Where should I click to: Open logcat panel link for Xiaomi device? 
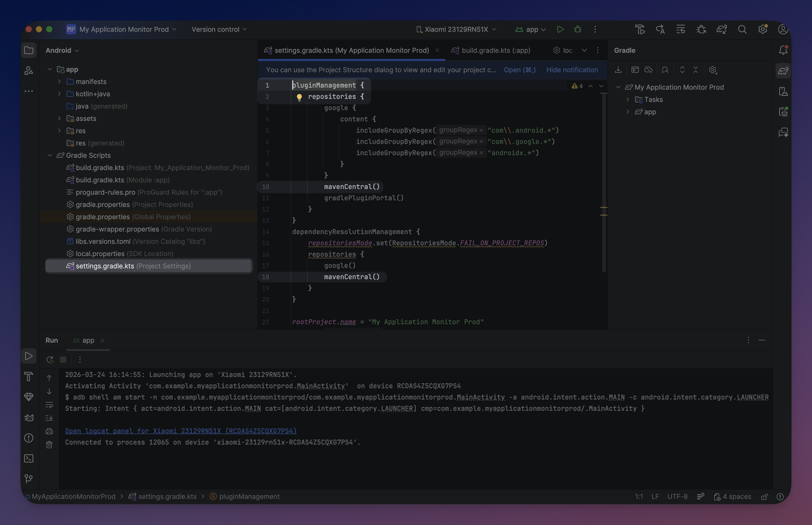click(x=181, y=431)
